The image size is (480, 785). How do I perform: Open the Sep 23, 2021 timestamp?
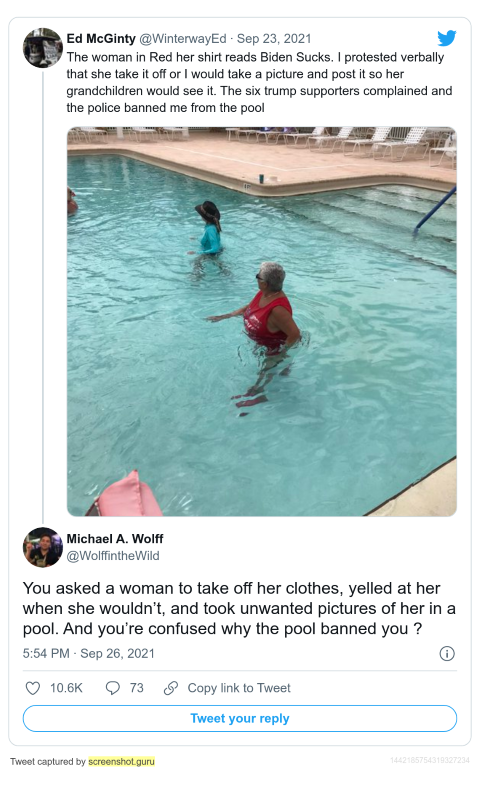(274, 39)
